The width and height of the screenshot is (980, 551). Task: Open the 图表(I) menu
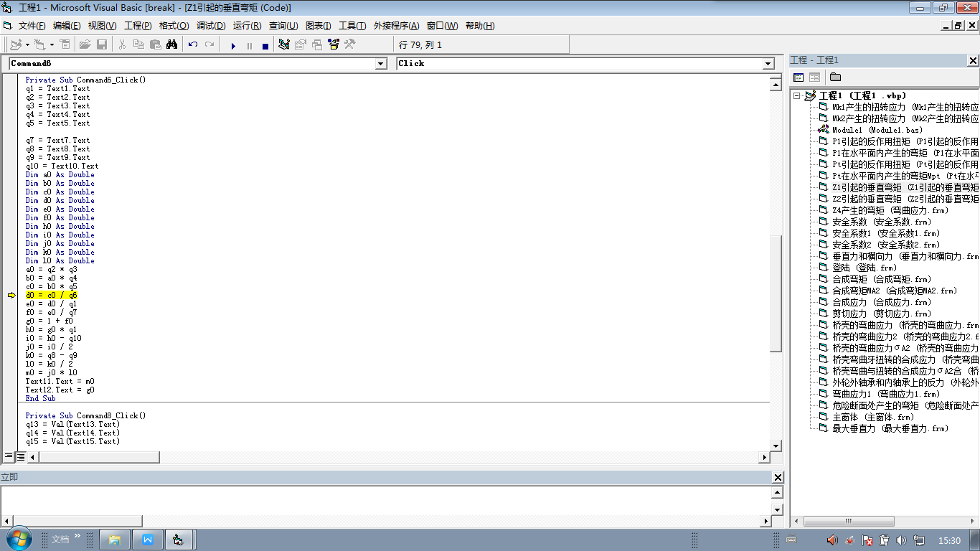pyautogui.click(x=318, y=26)
